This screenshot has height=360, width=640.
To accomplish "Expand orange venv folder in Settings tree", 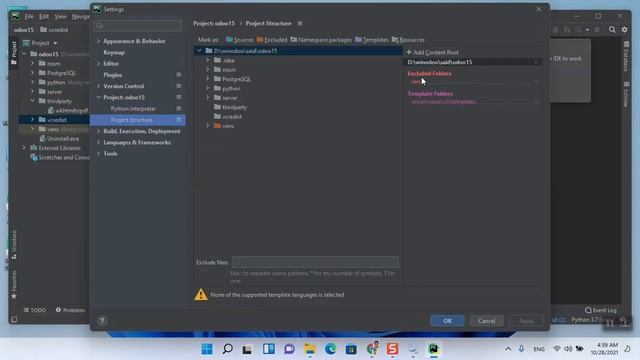I will point(207,126).
